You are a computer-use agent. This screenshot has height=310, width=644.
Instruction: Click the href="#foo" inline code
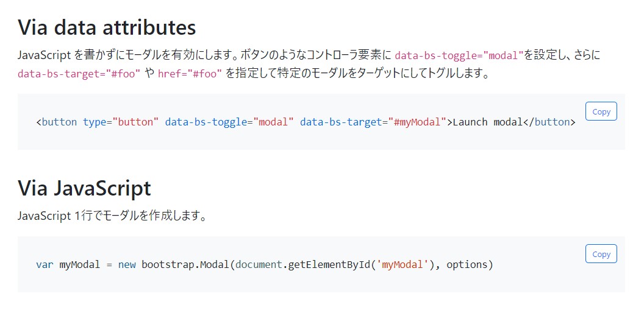click(x=190, y=74)
